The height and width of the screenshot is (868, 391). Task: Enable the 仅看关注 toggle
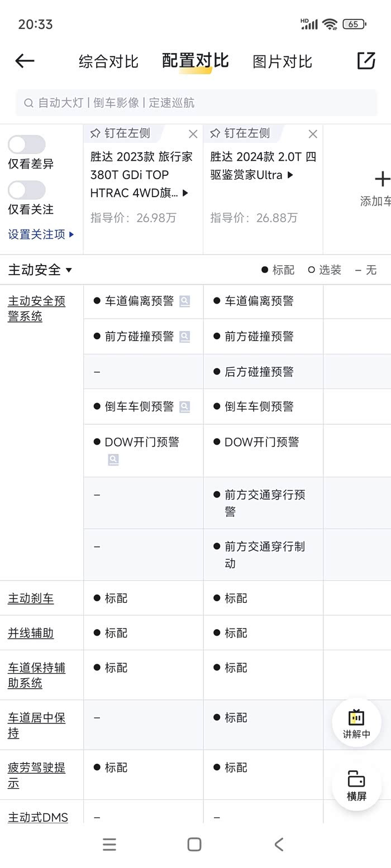(26, 190)
